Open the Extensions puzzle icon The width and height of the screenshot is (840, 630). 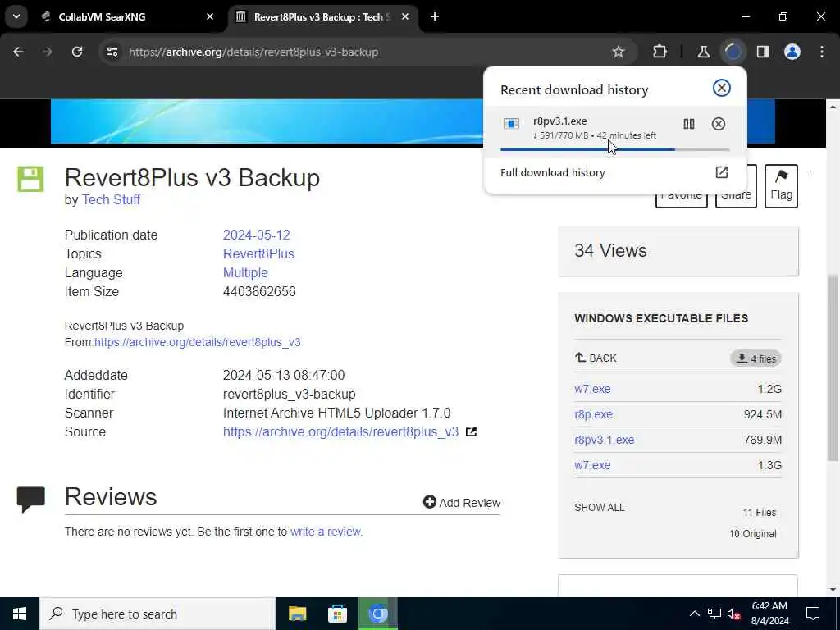660,52
